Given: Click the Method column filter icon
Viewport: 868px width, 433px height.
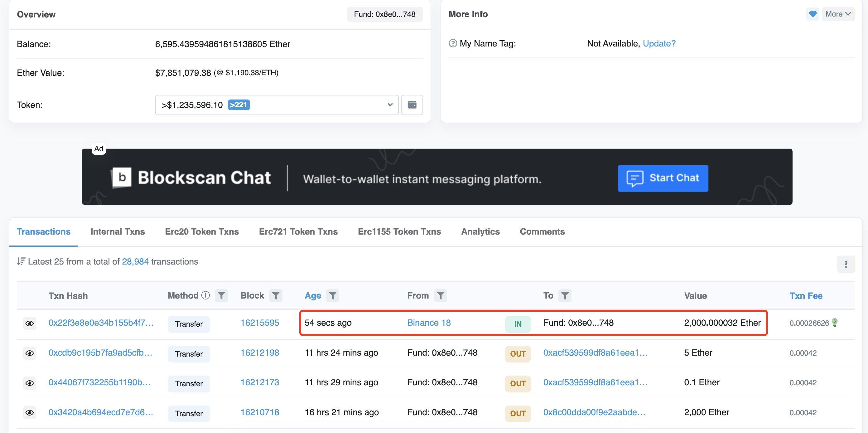Looking at the screenshot, I should coord(221,296).
